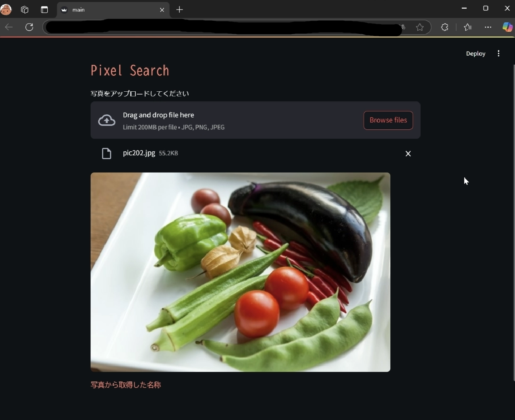The image size is (515, 420).
Task: Click the page vertical scrollbar
Action: pos(513,222)
